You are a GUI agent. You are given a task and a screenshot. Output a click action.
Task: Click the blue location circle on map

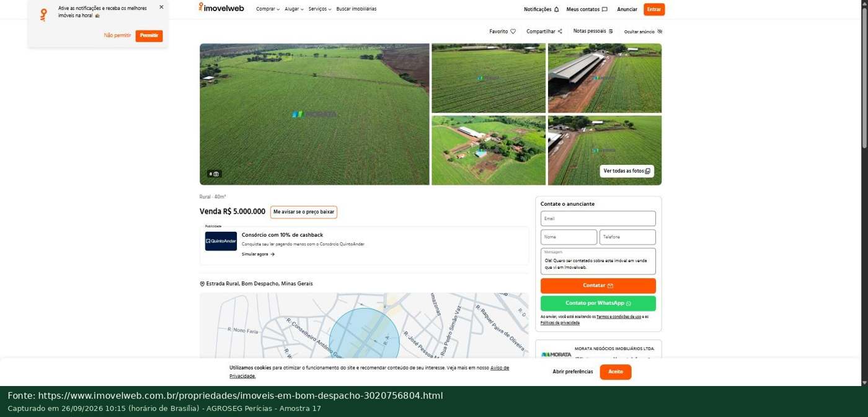pyautogui.click(x=364, y=333)
